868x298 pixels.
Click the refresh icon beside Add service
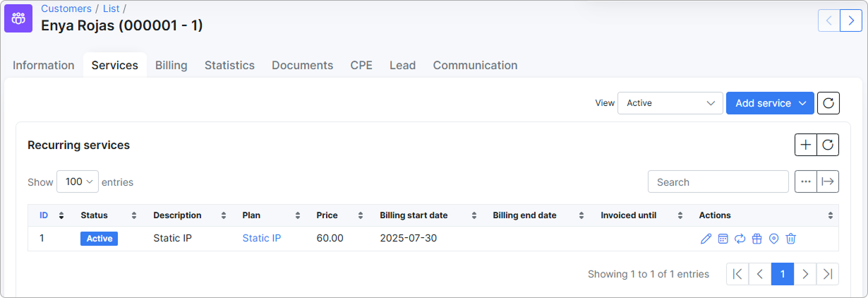click(828, 103)
